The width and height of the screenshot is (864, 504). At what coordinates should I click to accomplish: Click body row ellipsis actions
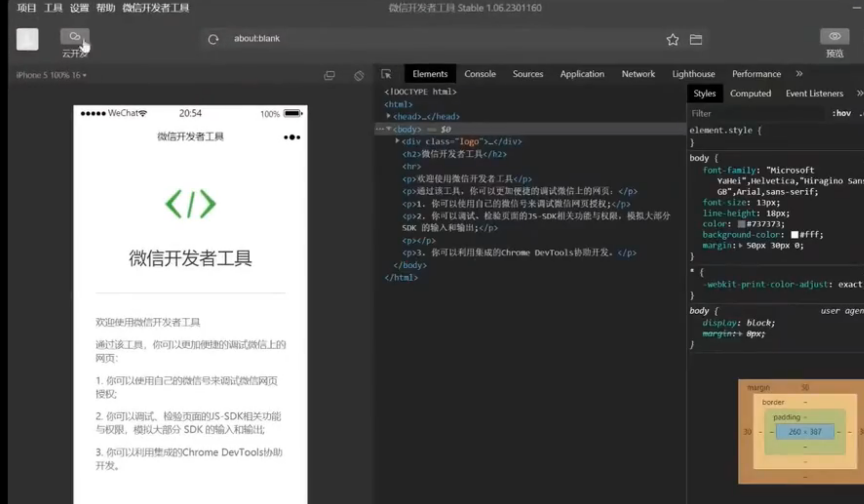380,129
